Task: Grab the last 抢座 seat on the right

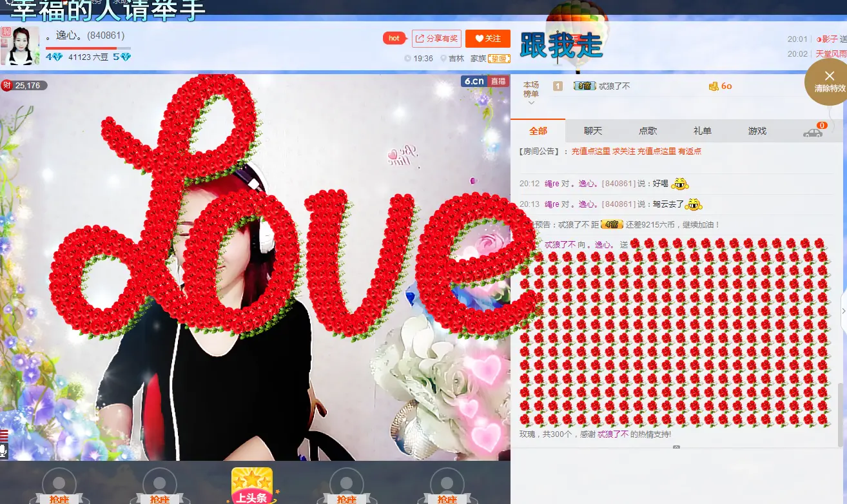Action: (x=447, y=486)
